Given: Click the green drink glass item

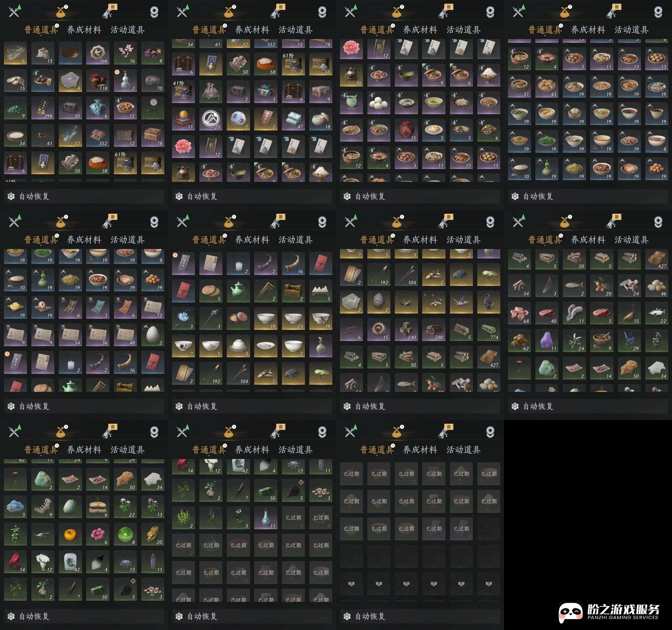Looking at the screenshot, I should click(351, 102).
